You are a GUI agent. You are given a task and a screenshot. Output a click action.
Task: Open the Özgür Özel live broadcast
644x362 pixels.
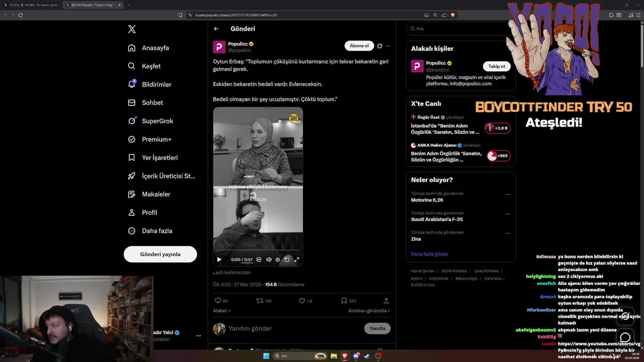pos(460,125)
